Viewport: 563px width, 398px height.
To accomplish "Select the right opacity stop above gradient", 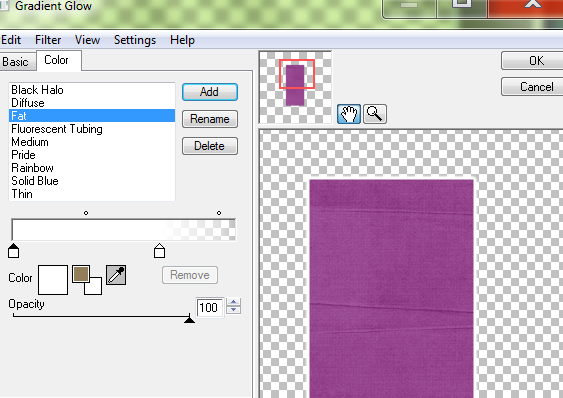I will [x=219, y=213].
